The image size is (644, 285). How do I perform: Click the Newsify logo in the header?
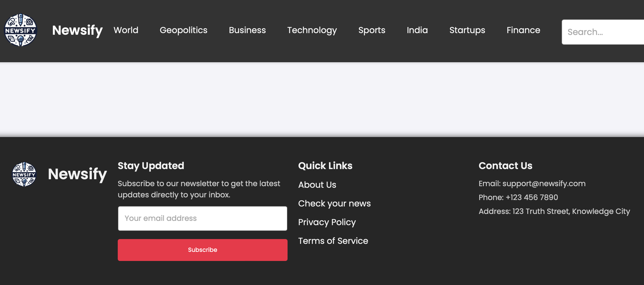point(21,30)
